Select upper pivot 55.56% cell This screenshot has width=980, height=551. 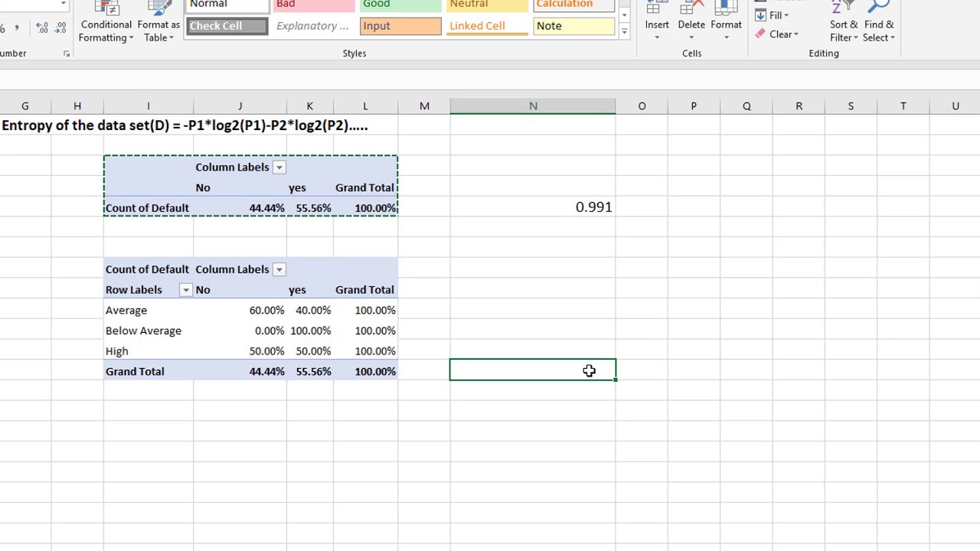(310, 208)
